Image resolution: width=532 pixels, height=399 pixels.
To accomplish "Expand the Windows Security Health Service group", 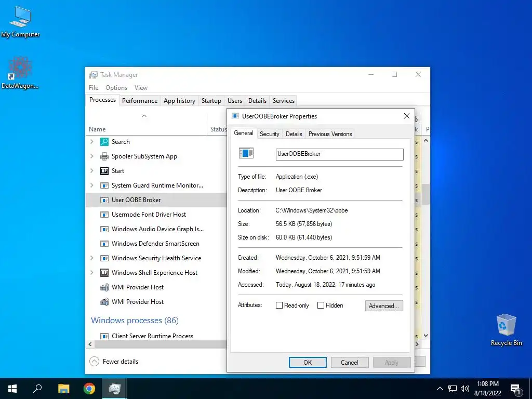I will 91,258.
